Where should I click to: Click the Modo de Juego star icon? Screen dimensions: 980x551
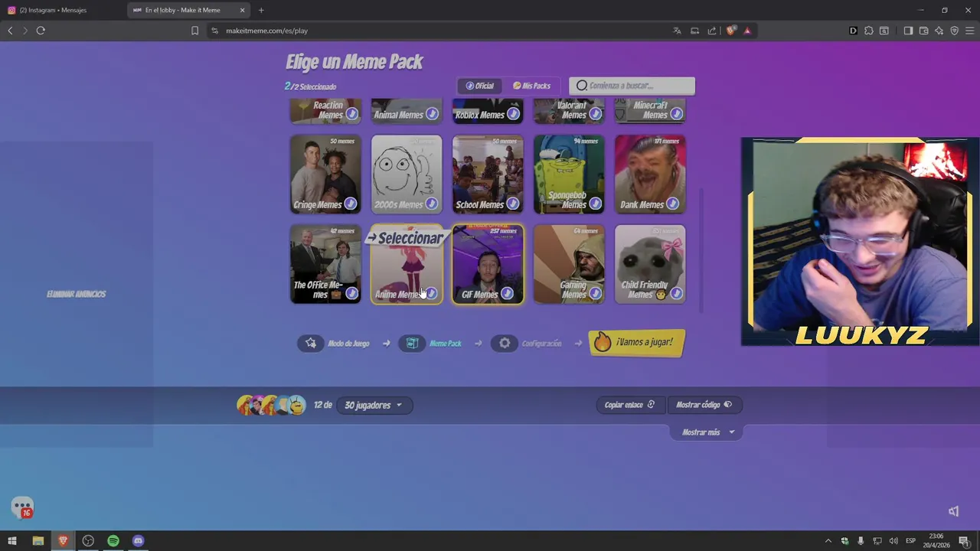pyautogui.click(x=311, y=344)
